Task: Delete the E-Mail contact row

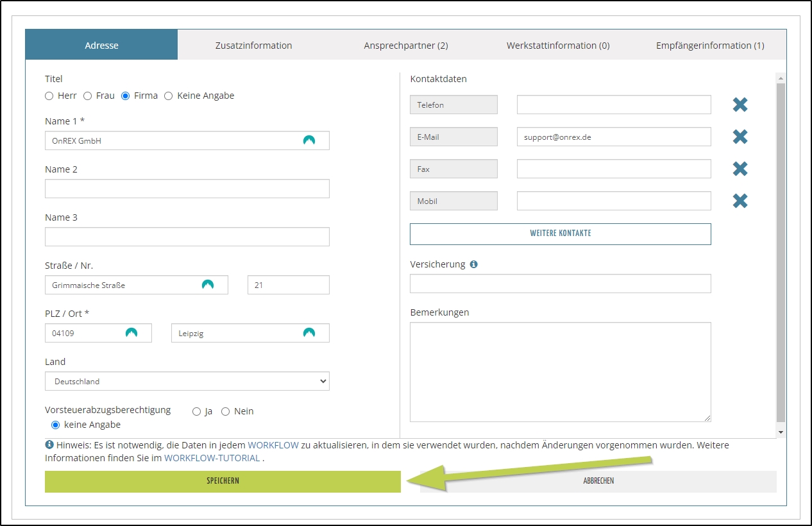Action: (x=740, y=137)
